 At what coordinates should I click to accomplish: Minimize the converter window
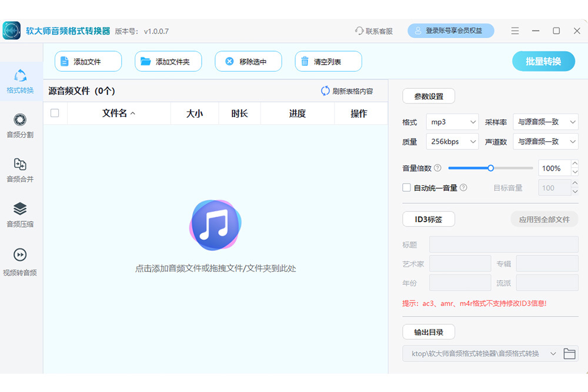(536, 31)
